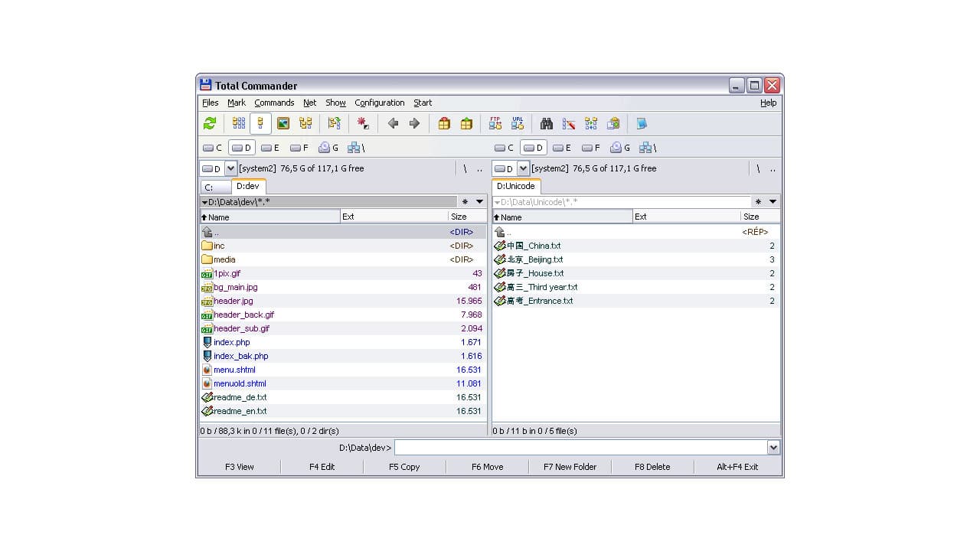Screen dimensions: 980x551
Task: Create a folder with F7 New Folder
Action: [x=570, y=466]
